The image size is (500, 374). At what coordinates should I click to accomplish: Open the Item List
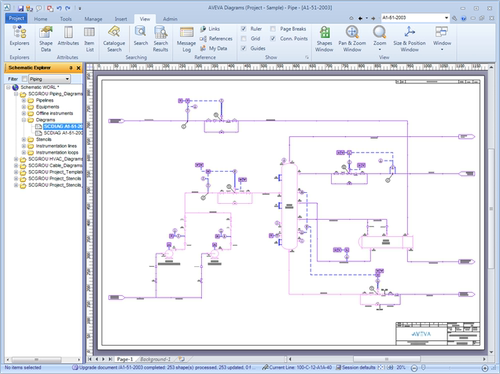pos(89,39)
